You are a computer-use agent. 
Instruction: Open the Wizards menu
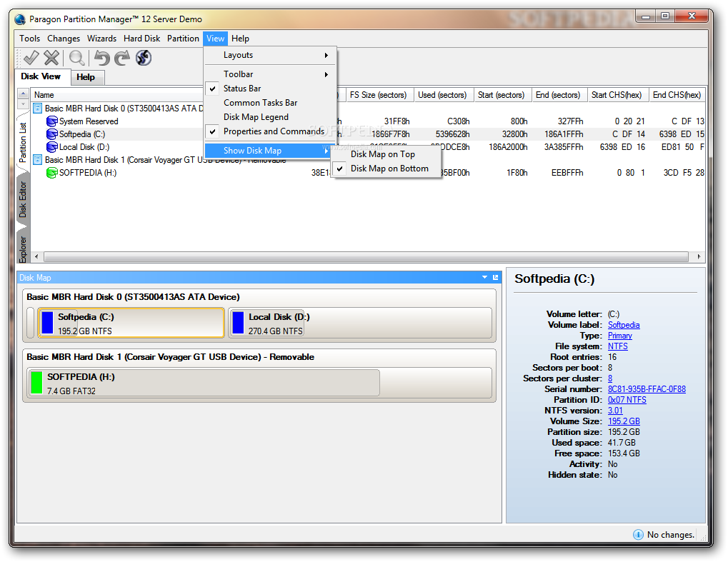click(101, 39)
